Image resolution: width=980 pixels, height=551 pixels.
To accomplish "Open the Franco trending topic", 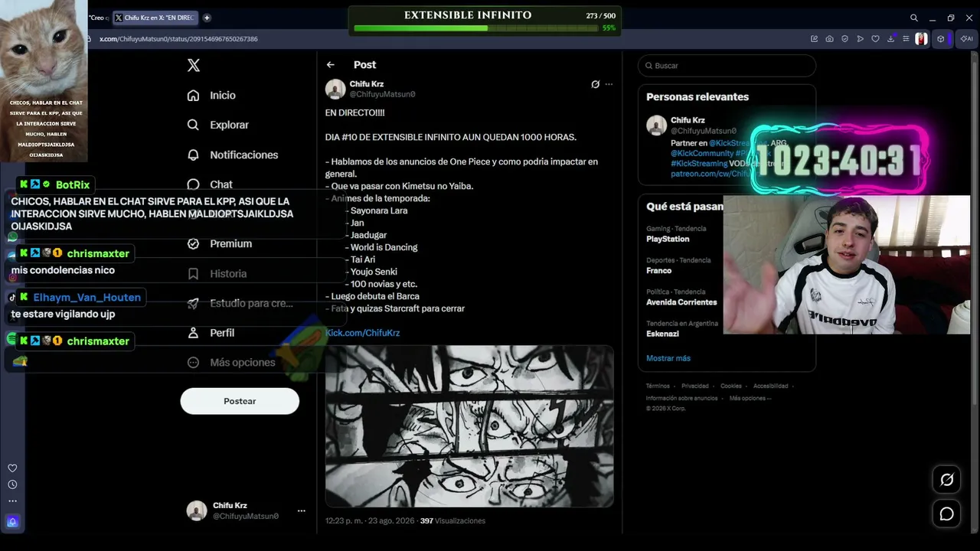I will click(658, 270).
